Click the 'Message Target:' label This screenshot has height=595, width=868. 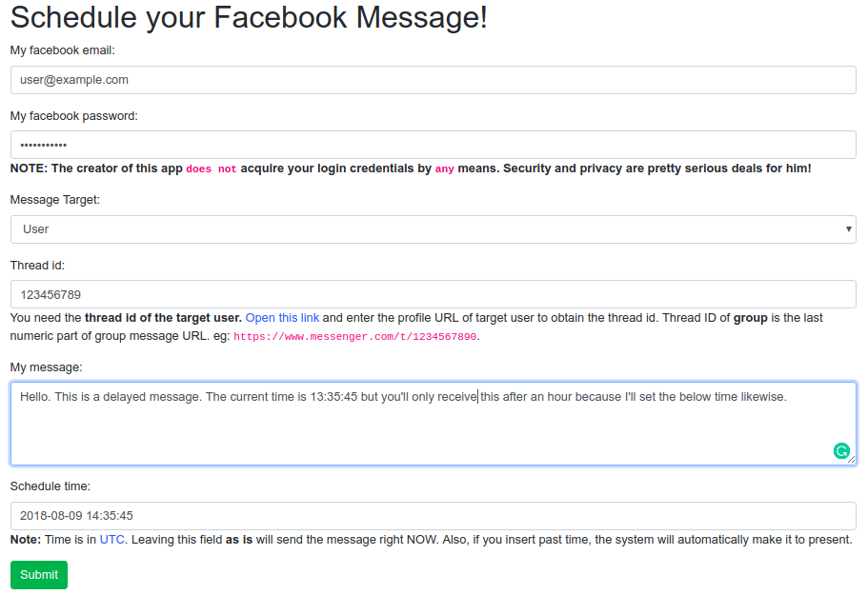tap(55, 200)
